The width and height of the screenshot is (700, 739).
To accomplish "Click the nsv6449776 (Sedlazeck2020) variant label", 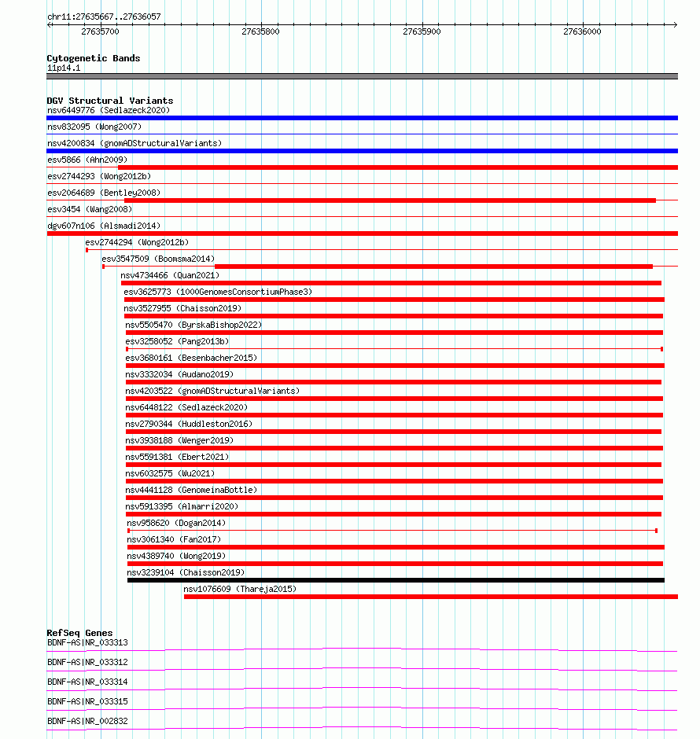I will pos(109,110).
